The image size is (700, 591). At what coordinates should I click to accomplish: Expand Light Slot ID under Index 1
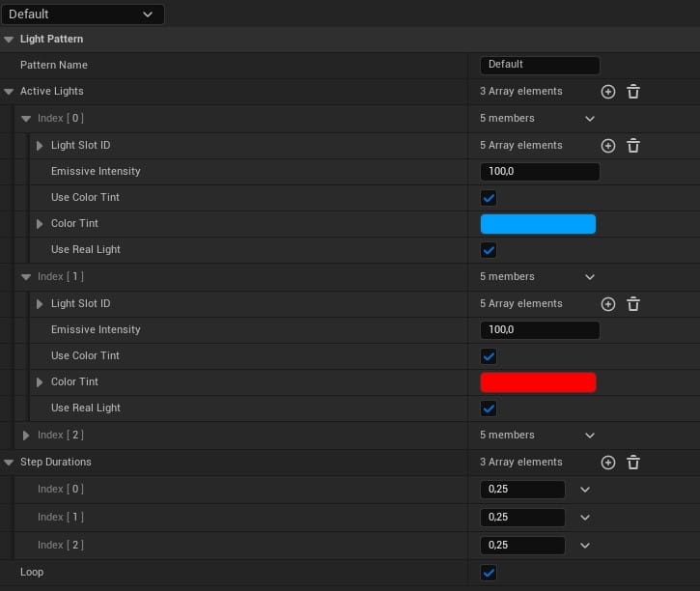40,304
